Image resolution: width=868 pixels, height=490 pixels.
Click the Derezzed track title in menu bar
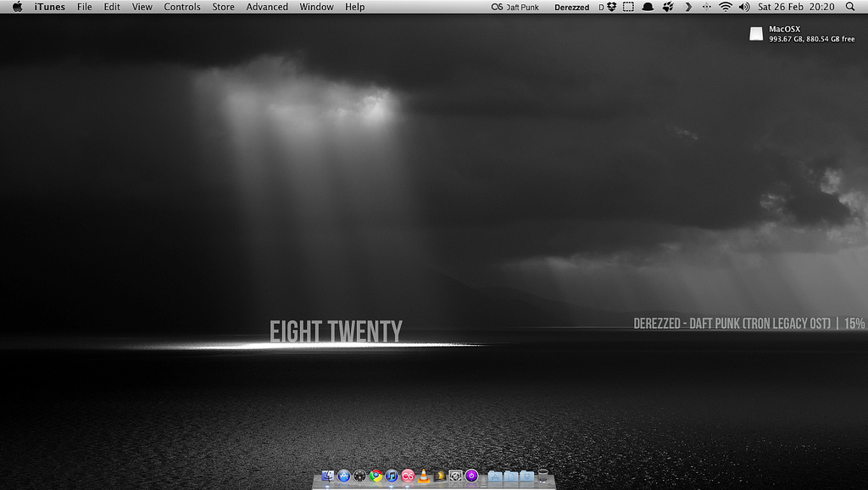[571, 7]
